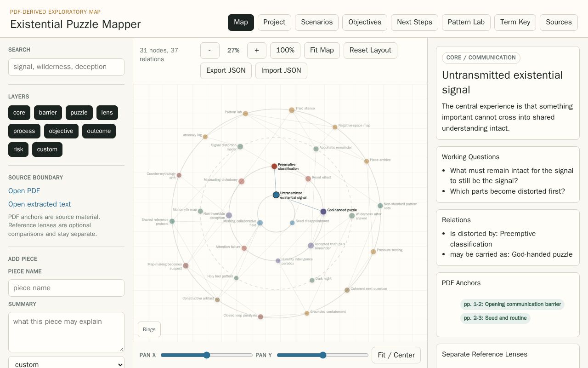Toggle the Rings button on map

[149, 329]
